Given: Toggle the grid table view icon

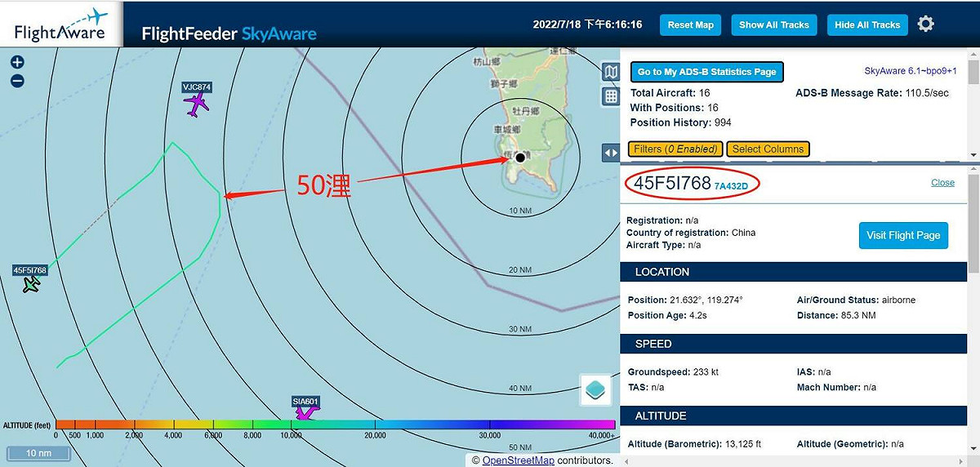Looking at the screenshot, I should coord(611,96).
